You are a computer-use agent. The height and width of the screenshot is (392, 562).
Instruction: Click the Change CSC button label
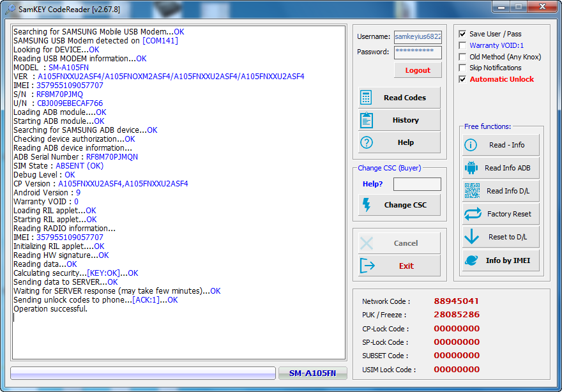point(406,205)
